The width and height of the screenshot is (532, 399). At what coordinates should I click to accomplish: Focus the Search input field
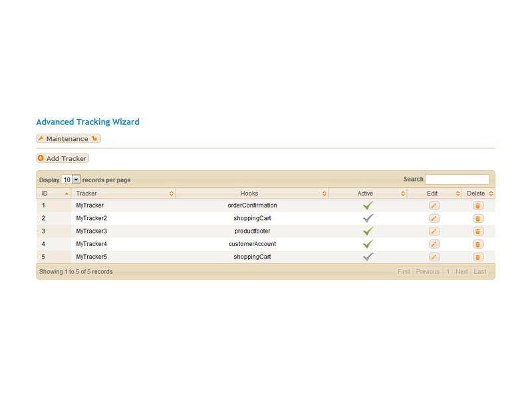[457, 179]
